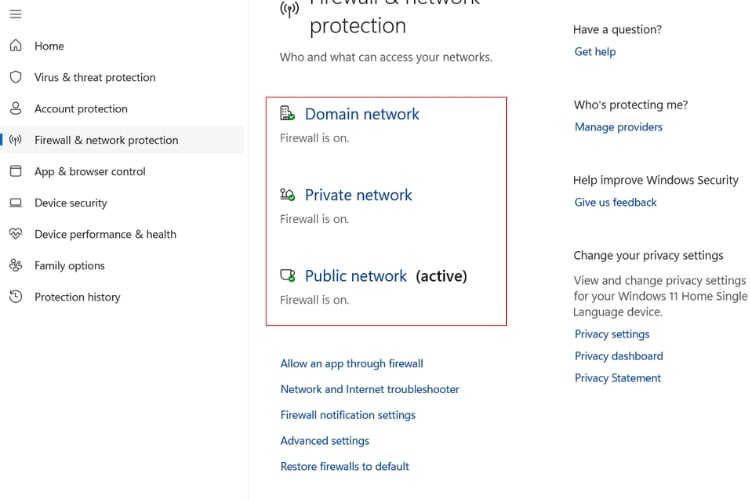Launch Network and Internet troubleshooter

[370, 389]
